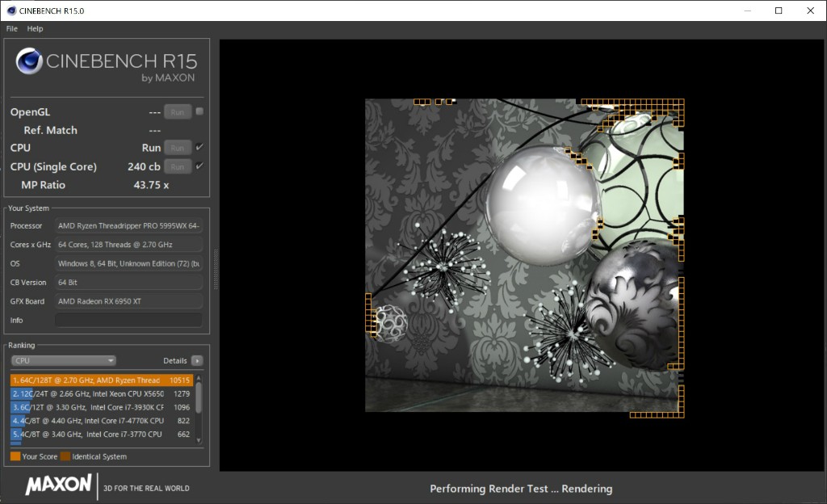Click the Cinebench title bar app icon
The image size is (827, 504).
(10, 10)
